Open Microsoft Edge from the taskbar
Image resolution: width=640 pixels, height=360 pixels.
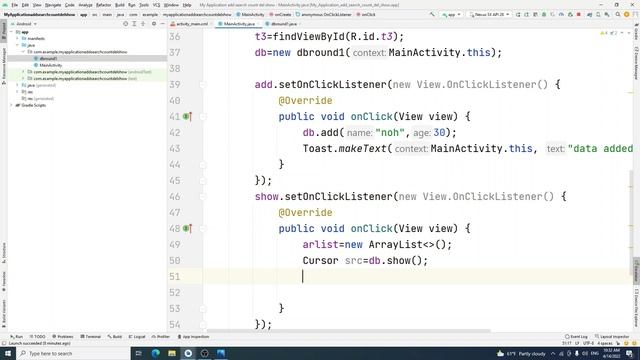[156, 353]
